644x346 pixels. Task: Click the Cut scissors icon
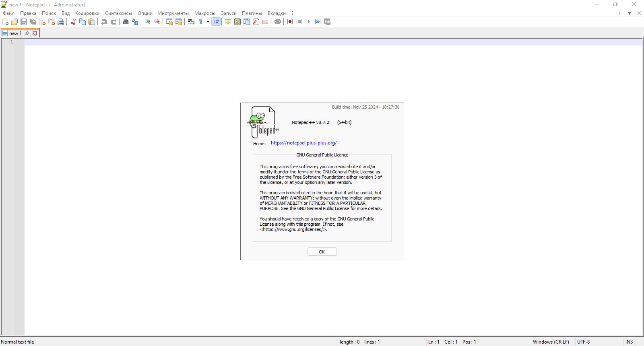pyautogui.click(x=73, y=22)
